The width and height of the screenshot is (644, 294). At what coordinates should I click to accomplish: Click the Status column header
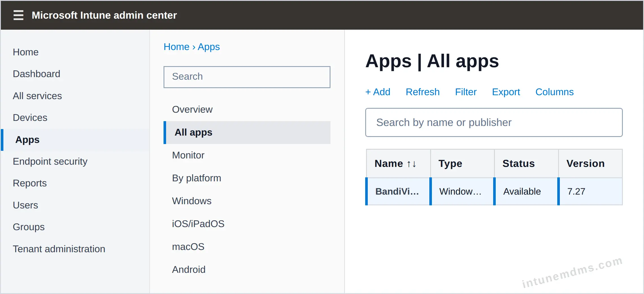[x=526, y=164]
